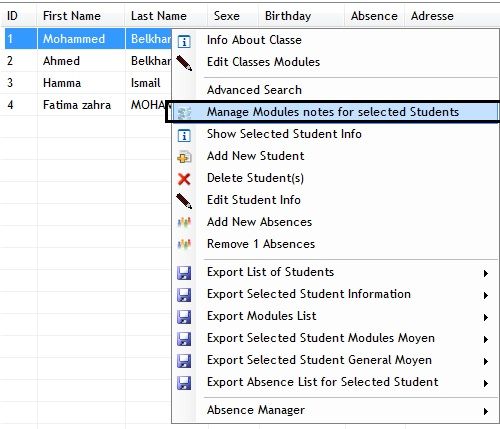The height and width of the screenshot is (429, 500).
Task: Click the red X Delete Student(s) icon
Action: [184, 179]
